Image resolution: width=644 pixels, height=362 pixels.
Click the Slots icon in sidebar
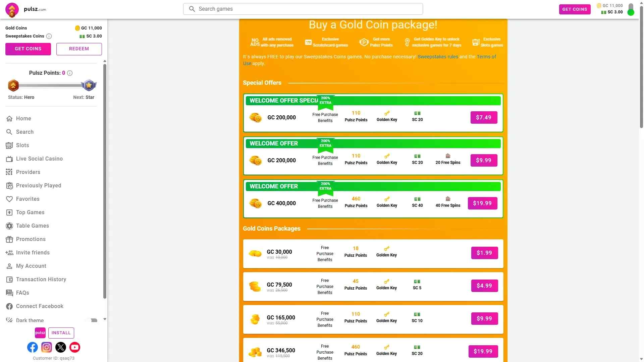pos(9,145)
